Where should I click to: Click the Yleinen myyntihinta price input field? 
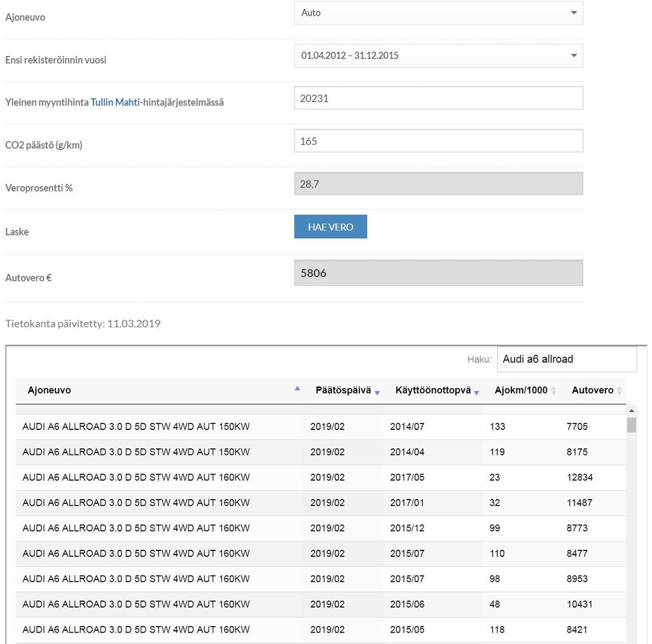pyautogui.click(x=438, y=98)
